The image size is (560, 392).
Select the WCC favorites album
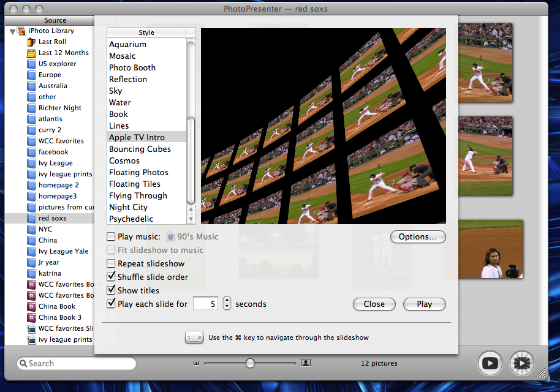(x=50, y=141)
